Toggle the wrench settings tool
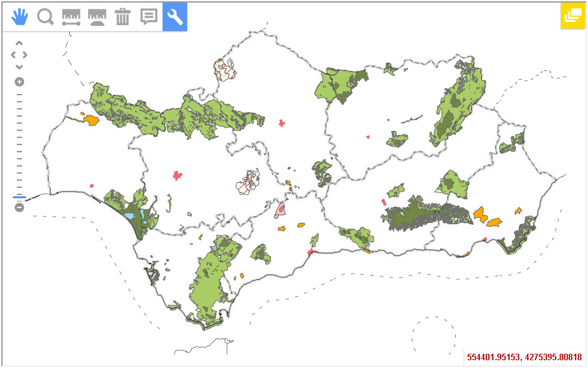 point(175,17)
